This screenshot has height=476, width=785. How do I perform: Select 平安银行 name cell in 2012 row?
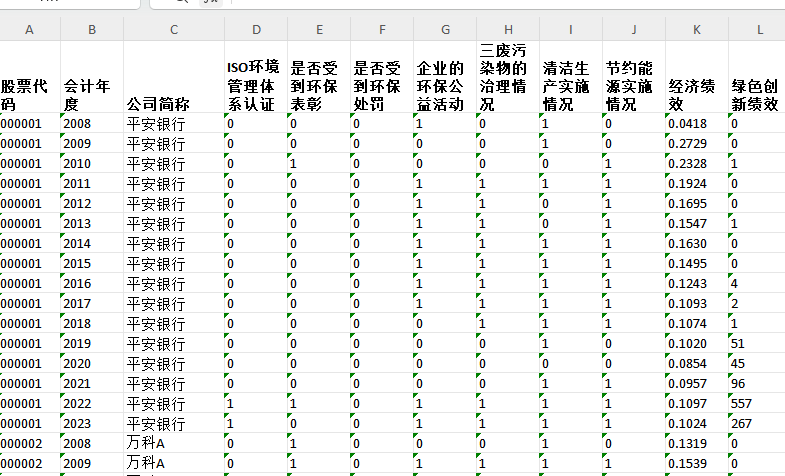(174, 203)
